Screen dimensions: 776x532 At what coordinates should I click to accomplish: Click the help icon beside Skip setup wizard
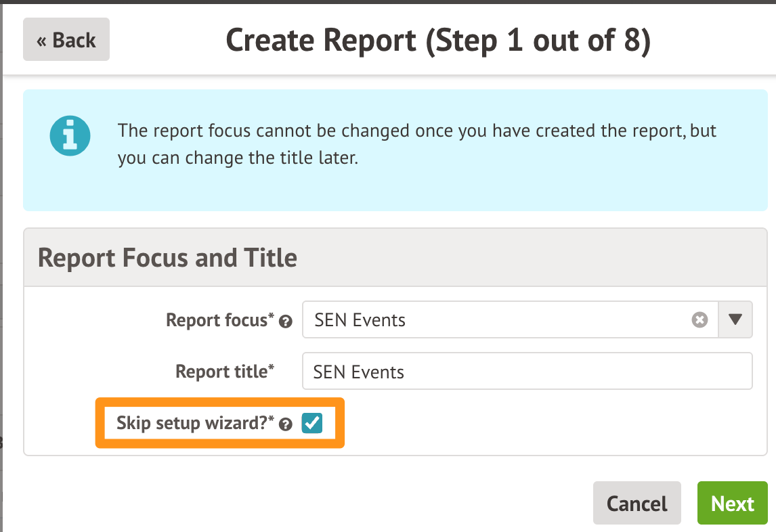[x=286, y=424]
